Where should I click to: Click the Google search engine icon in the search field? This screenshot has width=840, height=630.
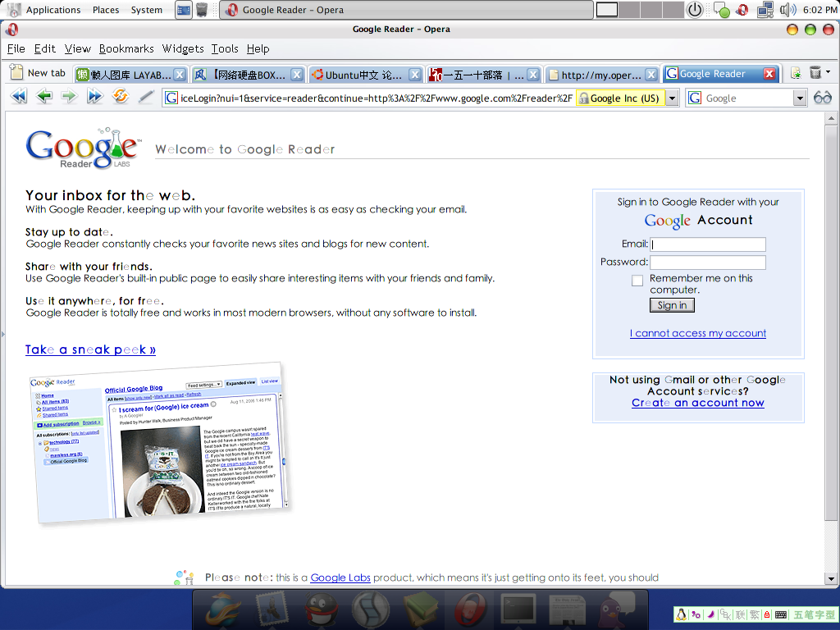click(695, 98)
